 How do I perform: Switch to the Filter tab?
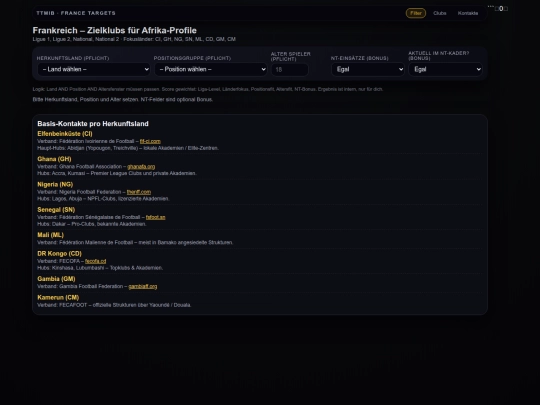[416, 13]
